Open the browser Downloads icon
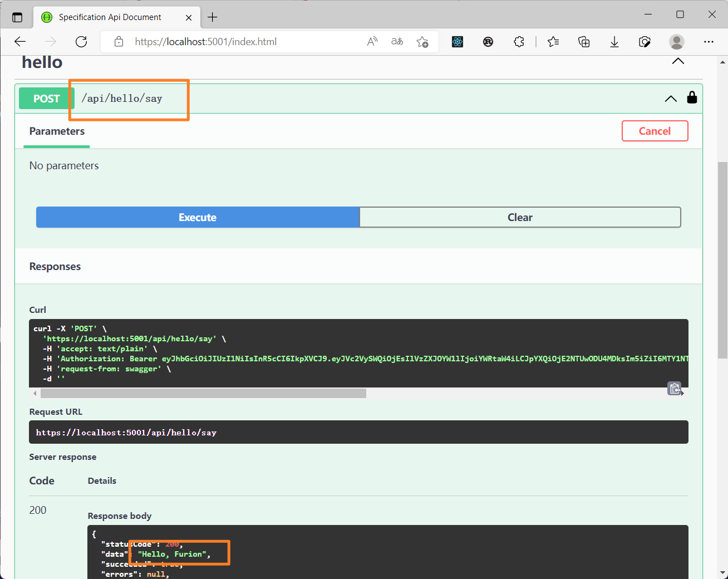Image resolution: width=728 pixels, height=579 pixels. (614, 42)
